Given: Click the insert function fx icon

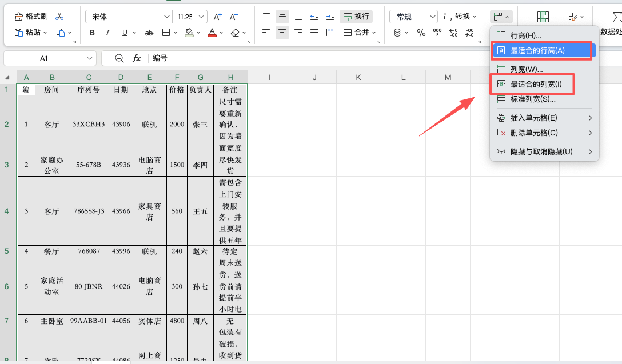Looking at the screenshot, I should coord(137,58).
